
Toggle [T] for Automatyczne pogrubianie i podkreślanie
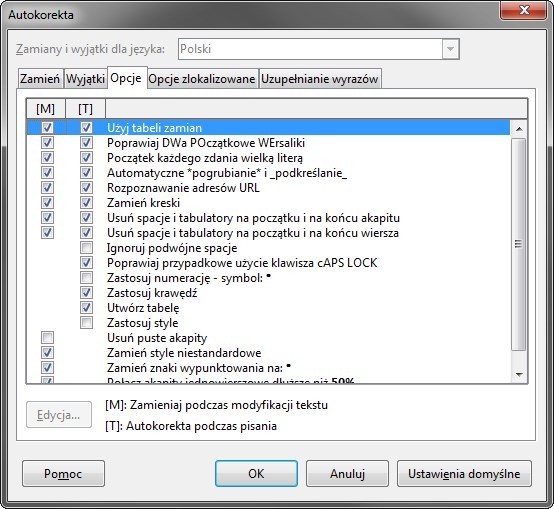[86, 173]
